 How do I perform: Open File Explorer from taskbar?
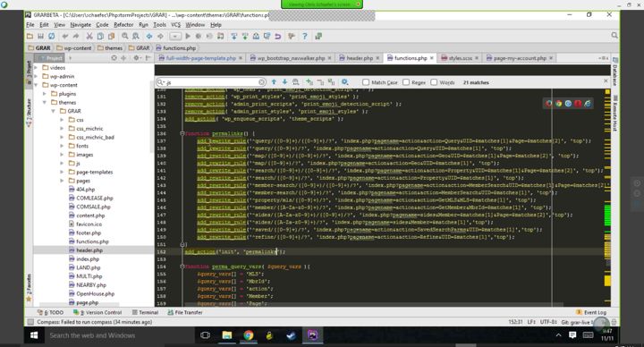(226, 335)
